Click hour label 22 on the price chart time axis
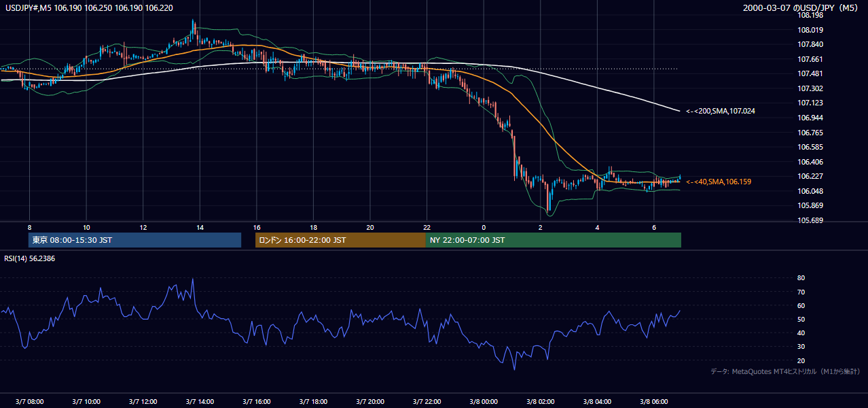 point(427,227)
